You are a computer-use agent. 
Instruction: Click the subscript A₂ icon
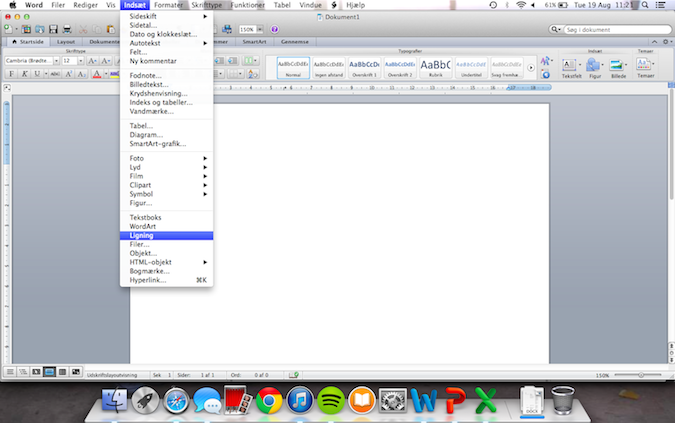(81, 74)
